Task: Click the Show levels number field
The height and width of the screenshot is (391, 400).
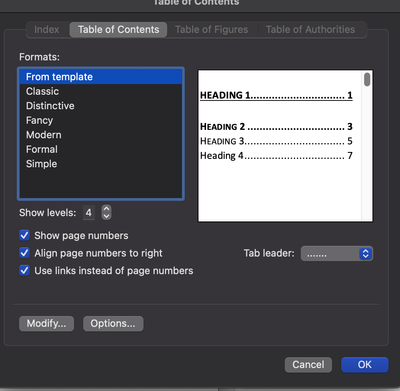Action: coord(89,213)
